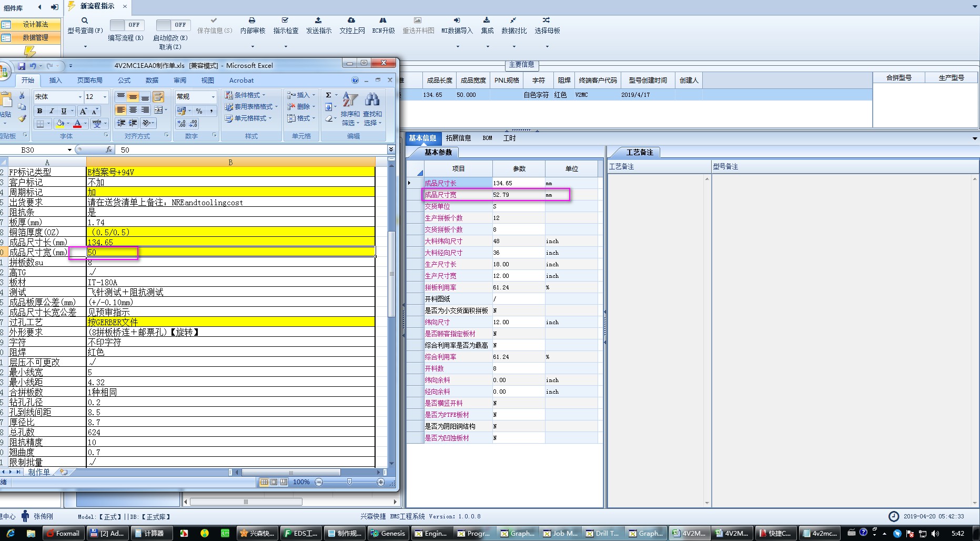The height and width of the screenshot is (541, 980).
Task: Click the 成品长度 column header
Action: 439,80
